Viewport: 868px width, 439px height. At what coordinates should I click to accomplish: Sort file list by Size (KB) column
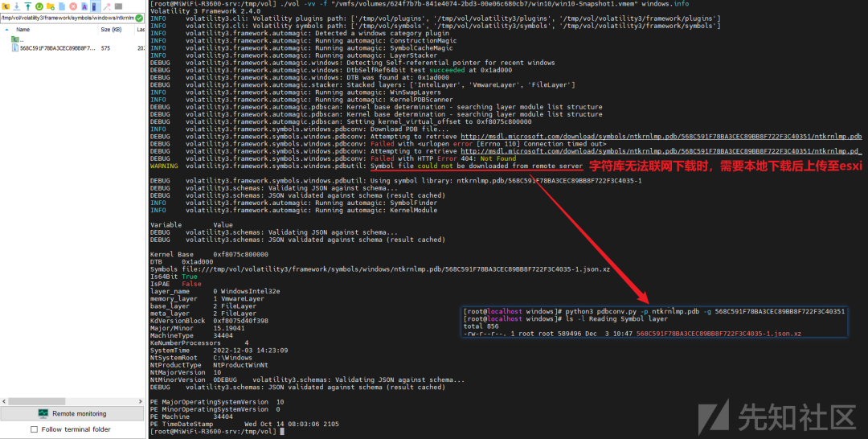[x=111, y=29]
